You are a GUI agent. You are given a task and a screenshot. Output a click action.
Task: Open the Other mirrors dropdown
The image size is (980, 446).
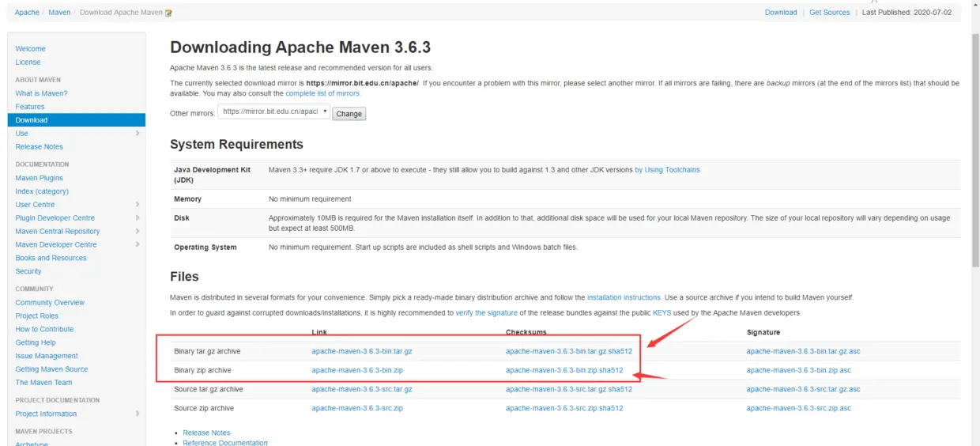tap(273, 112)
